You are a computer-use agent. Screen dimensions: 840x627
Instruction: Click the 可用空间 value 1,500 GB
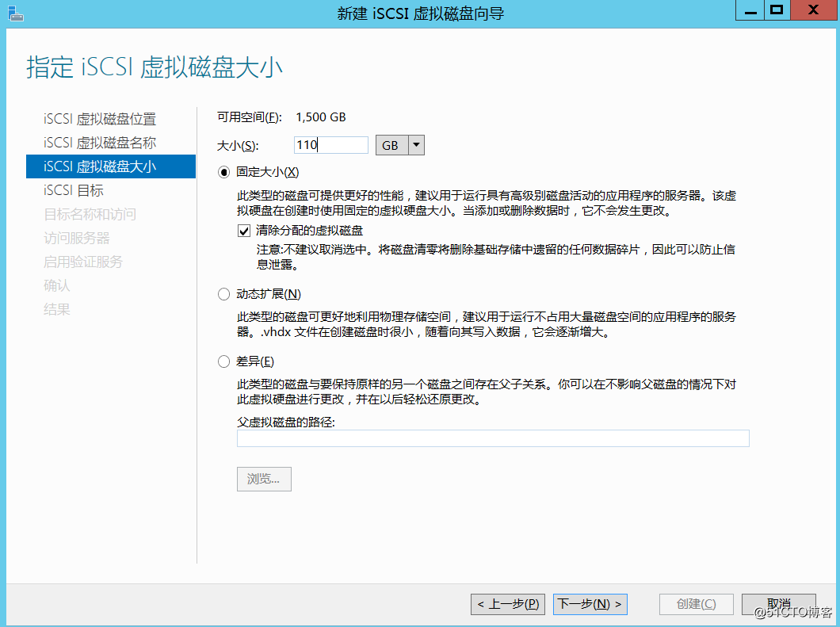pos(321,117)
